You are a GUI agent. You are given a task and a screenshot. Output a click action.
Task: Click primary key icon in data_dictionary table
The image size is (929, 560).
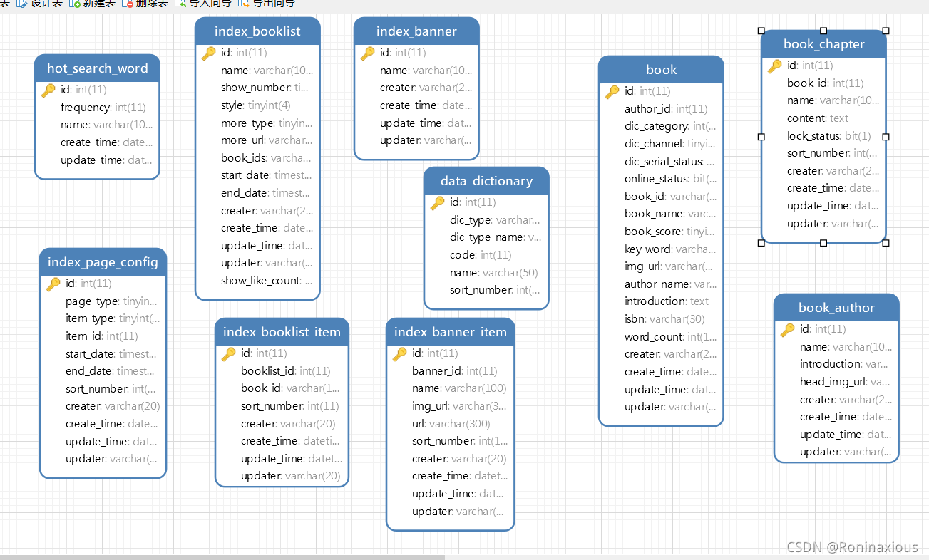coord(438,203)
